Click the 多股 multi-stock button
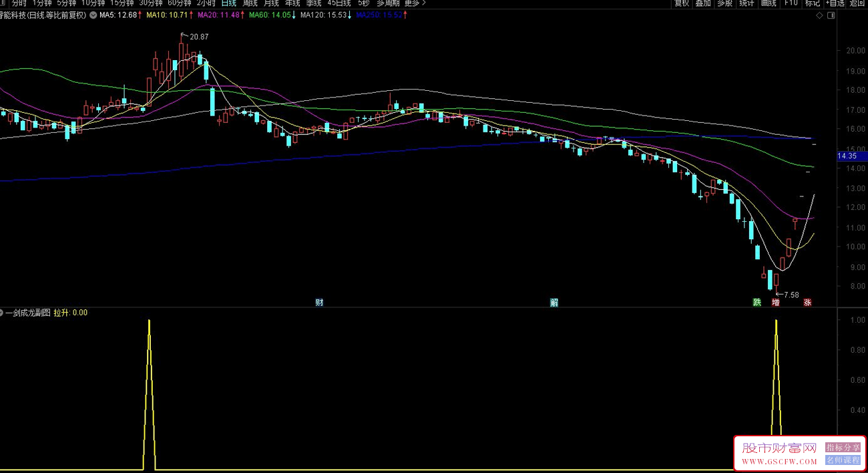Image resolution: width=868 pixels, height=473 pixels. coord(725,3)
